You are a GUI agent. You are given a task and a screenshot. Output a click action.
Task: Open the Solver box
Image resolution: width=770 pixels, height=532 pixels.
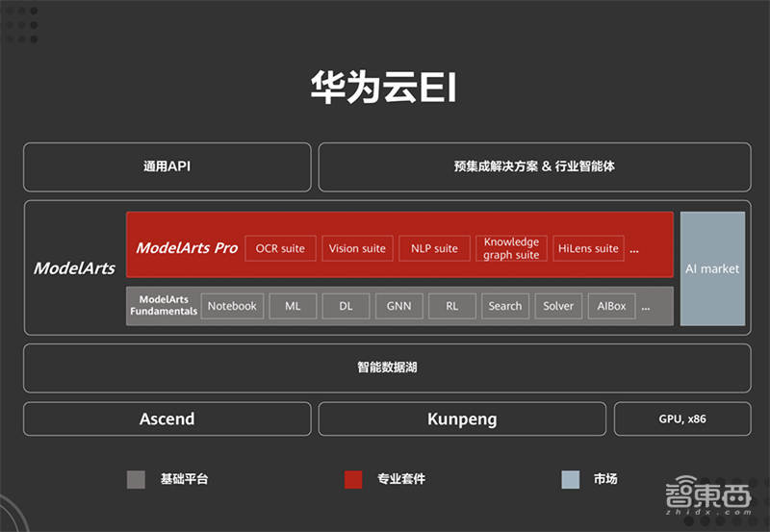coord(558,306)
